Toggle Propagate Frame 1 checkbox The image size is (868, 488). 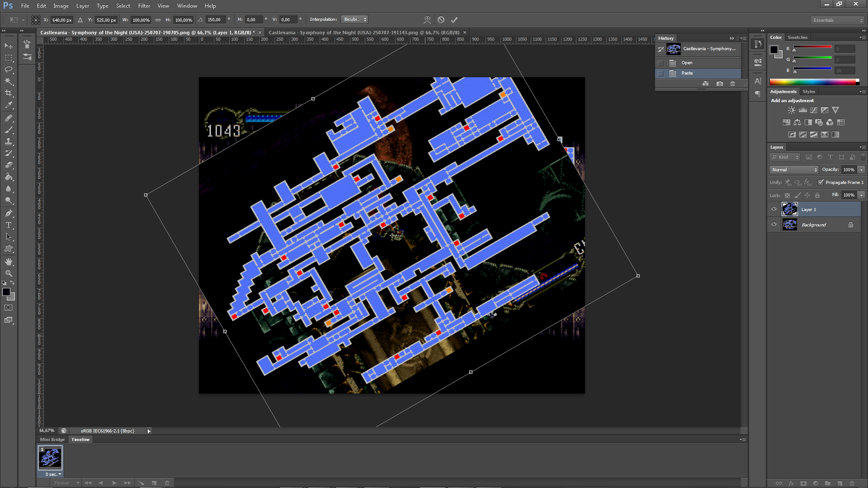coord(821,182)
